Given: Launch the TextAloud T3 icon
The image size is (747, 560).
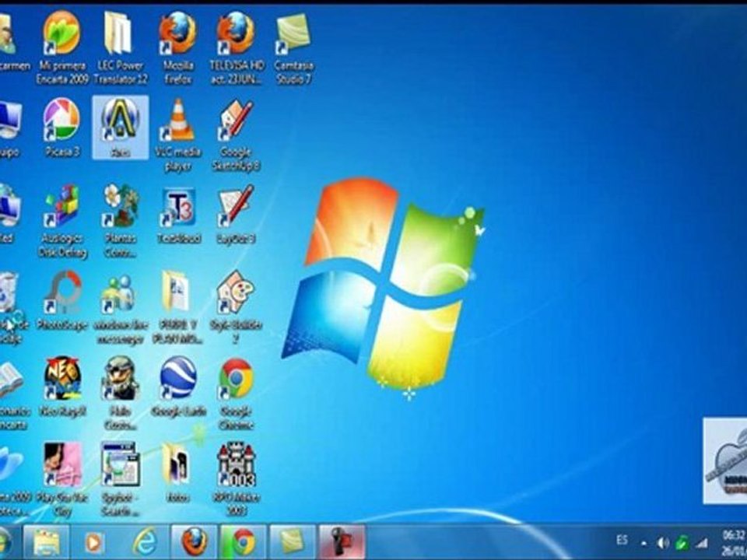Looking at the screenshot, I should 178,215.
